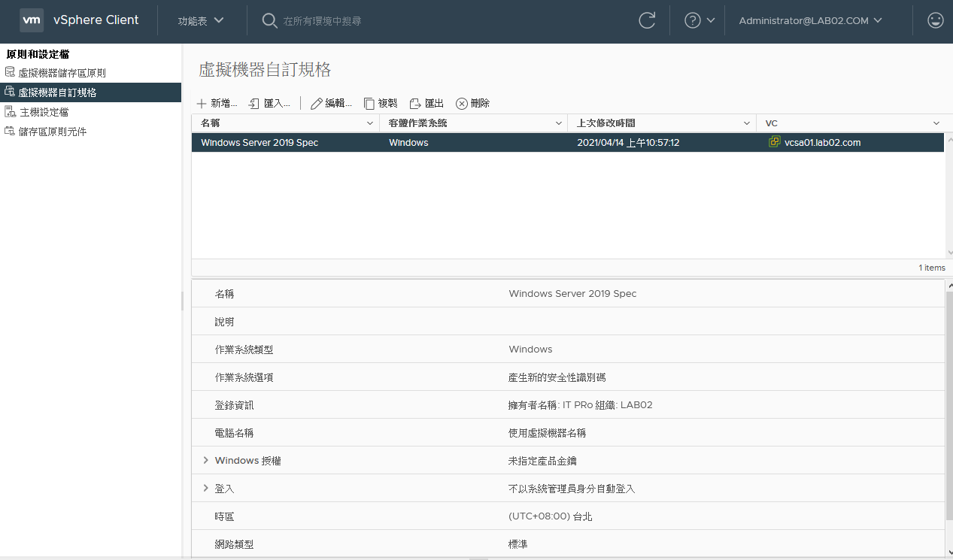Click the refresh icon in top bar
Viewport: 953px width, 560px height.
647,21
